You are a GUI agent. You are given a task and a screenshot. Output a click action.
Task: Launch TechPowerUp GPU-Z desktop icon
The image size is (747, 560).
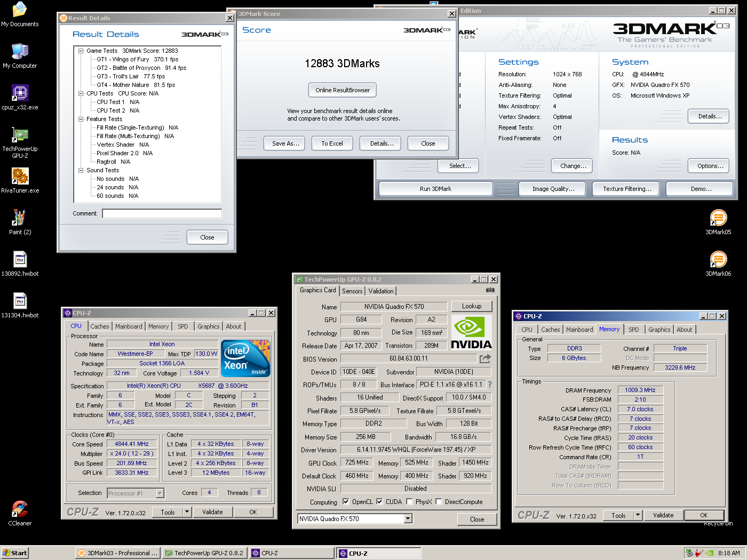(x=20, y=142)
